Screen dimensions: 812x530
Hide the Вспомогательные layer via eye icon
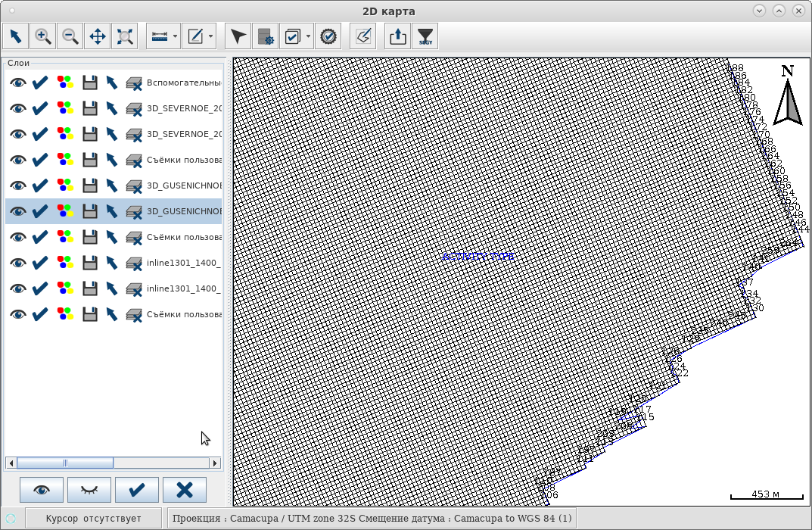point(18,83)
